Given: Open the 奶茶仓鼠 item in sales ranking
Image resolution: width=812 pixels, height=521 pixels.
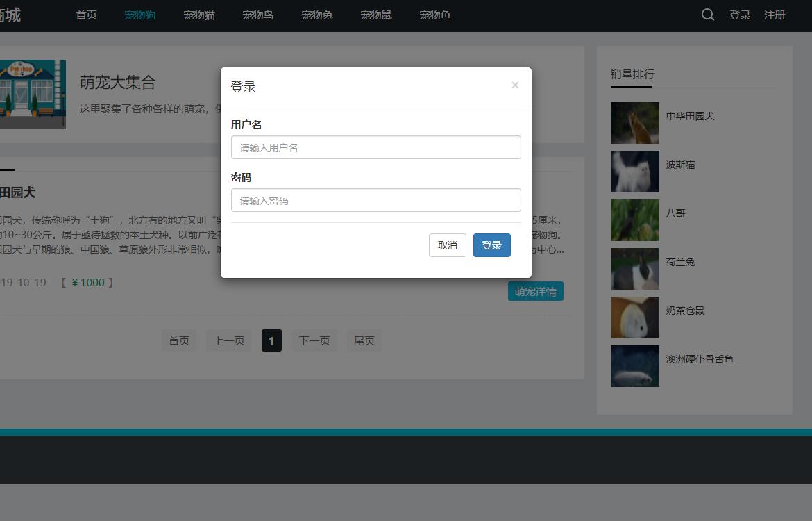Looking at the screenshot, I should [634, 317].
